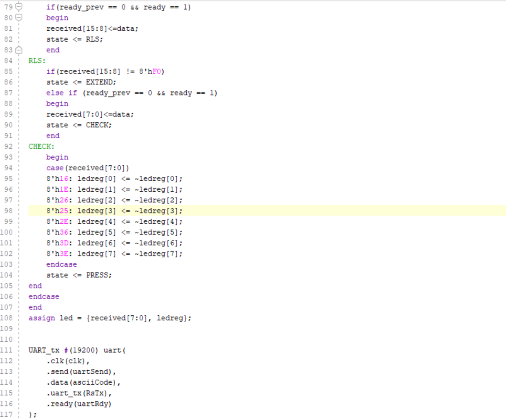The image size is (506, 420).
Task: Click the 8'h3D: ledreg[6] toggle line
Action: coord(115,243)
